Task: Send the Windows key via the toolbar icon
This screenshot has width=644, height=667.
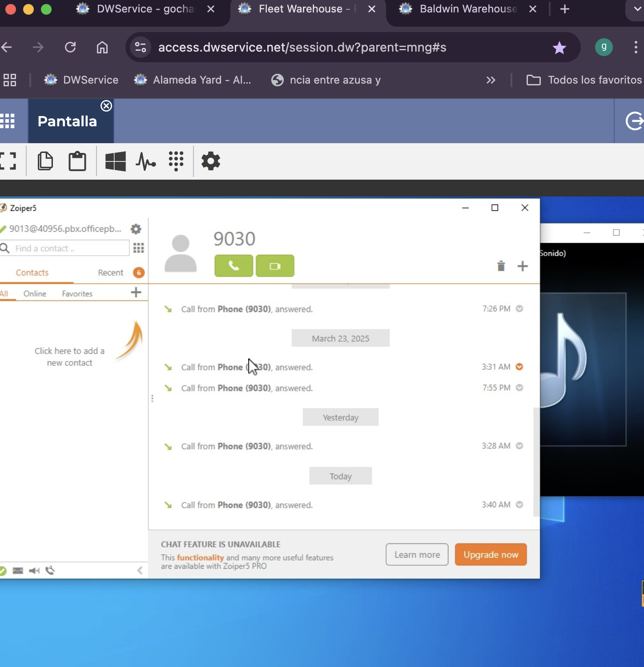Action: pos(115,161)
